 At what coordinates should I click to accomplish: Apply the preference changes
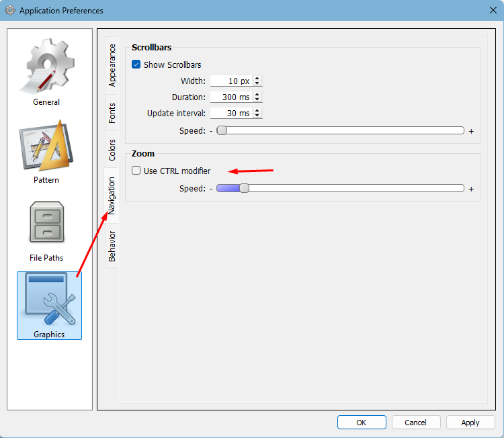pyautogui.click(x=470, y=423)
